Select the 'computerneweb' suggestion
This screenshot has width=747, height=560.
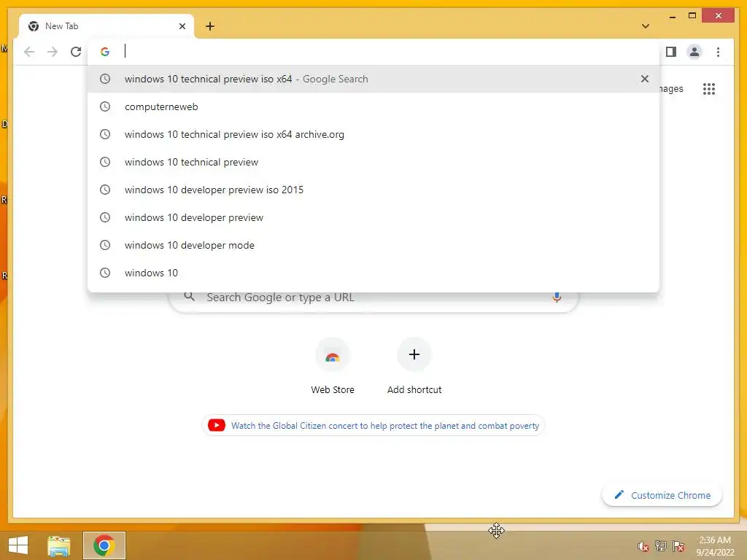(373, 106)
